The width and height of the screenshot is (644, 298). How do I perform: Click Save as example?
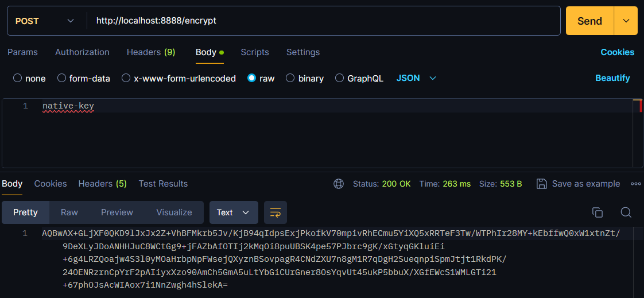[x=585, y=184]
